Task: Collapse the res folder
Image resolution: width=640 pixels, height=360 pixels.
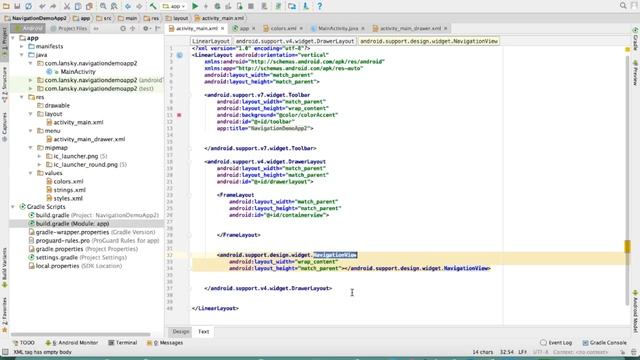Action: (22, 97)
